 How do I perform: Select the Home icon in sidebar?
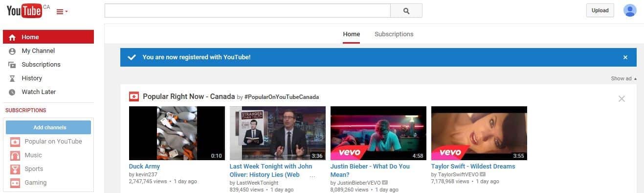[12, 37]
